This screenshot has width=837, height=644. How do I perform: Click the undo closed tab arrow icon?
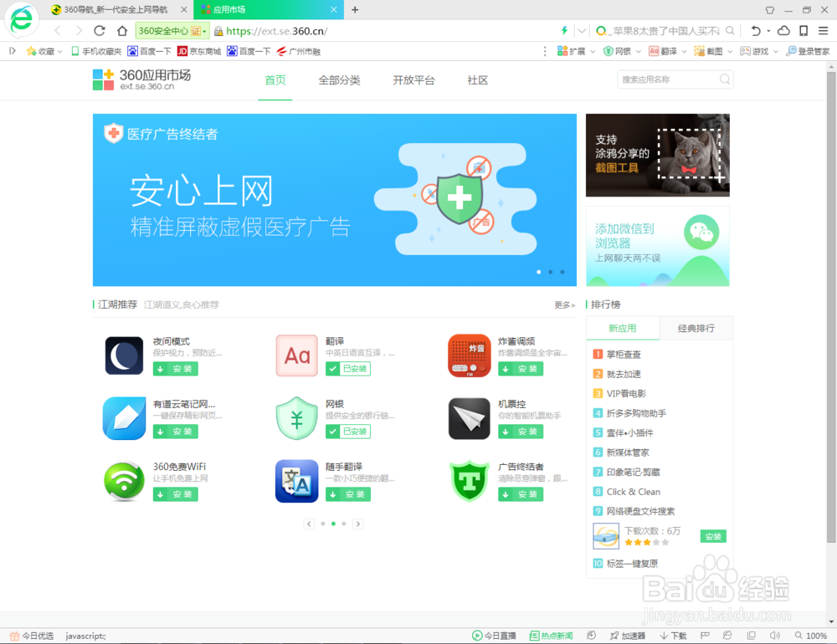(x=756, y=31)
